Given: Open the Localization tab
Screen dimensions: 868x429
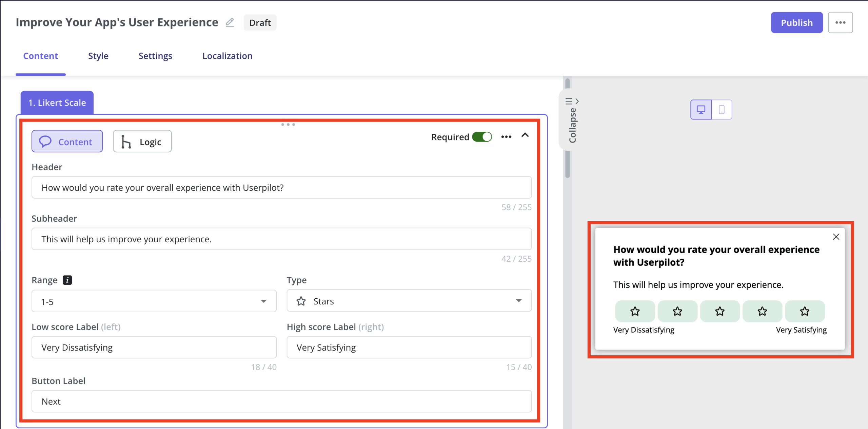Looking at the screenshot, I should (x=227, y=56).
